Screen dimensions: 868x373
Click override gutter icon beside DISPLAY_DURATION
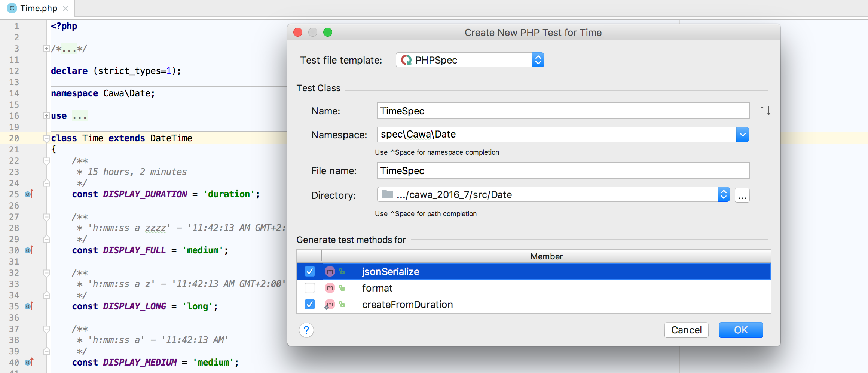pos(29,194)
